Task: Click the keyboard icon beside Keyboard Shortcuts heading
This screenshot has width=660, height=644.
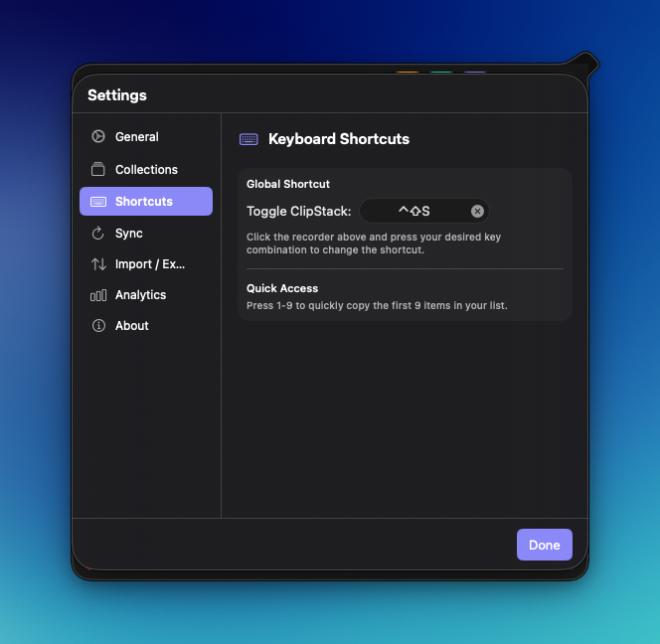Action: click(248, 139)
